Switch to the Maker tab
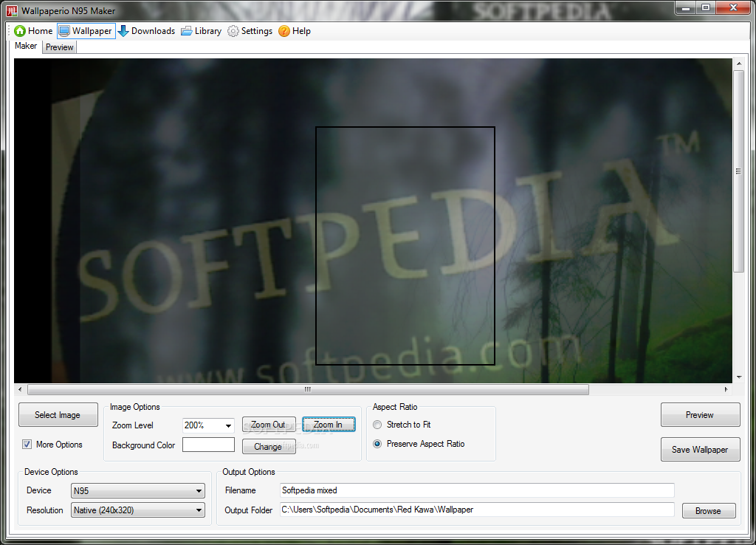The width and height of the screenshot is (756, 545). [x=26, y=46]
